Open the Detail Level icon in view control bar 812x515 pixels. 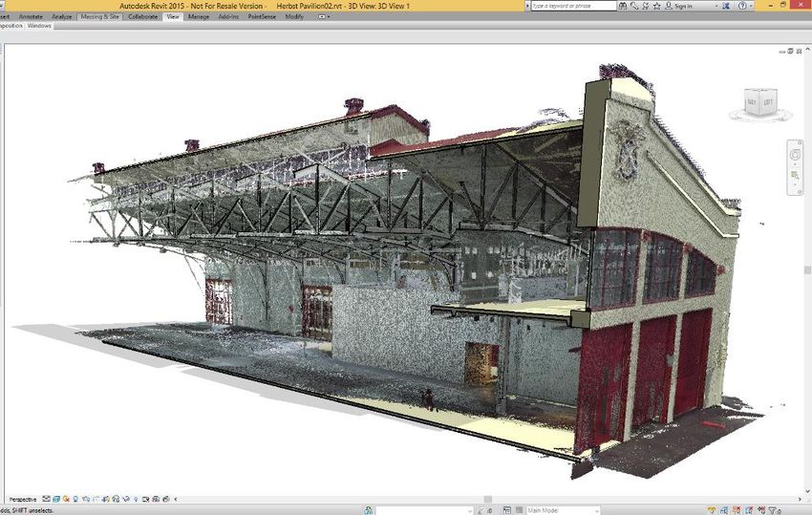[48, 499]
